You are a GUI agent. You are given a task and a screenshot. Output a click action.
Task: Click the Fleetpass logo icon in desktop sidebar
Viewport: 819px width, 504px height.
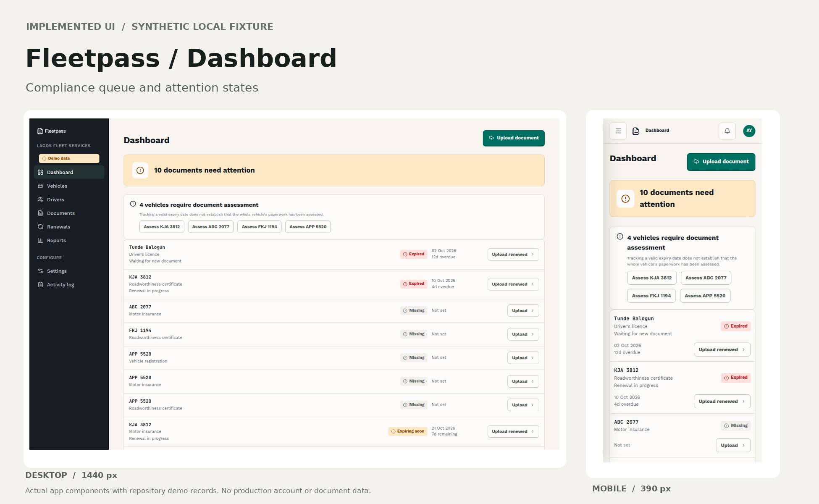click(x=40, y=131)
